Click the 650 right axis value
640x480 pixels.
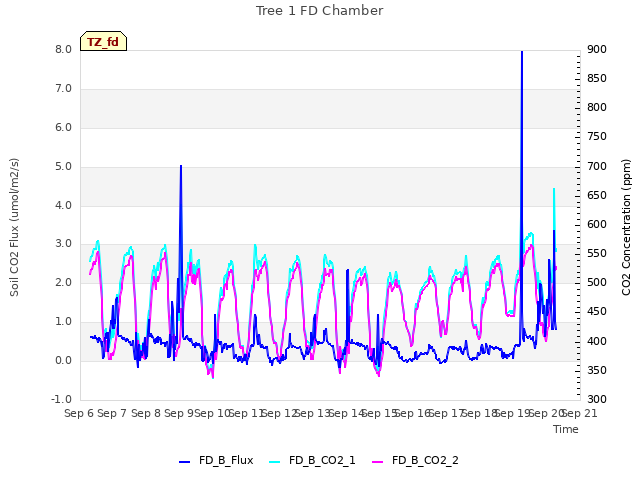point(597,196)
